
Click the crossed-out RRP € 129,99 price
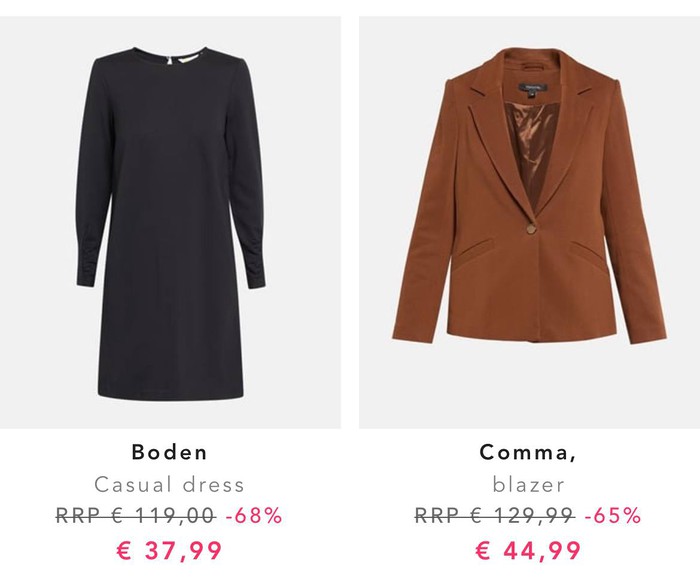point(495,516)
